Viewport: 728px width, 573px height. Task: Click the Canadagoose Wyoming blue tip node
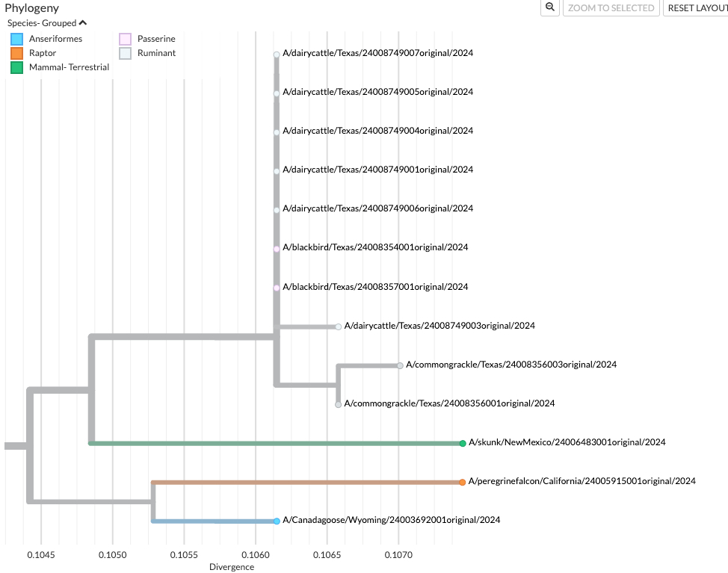tap(277, 521)
